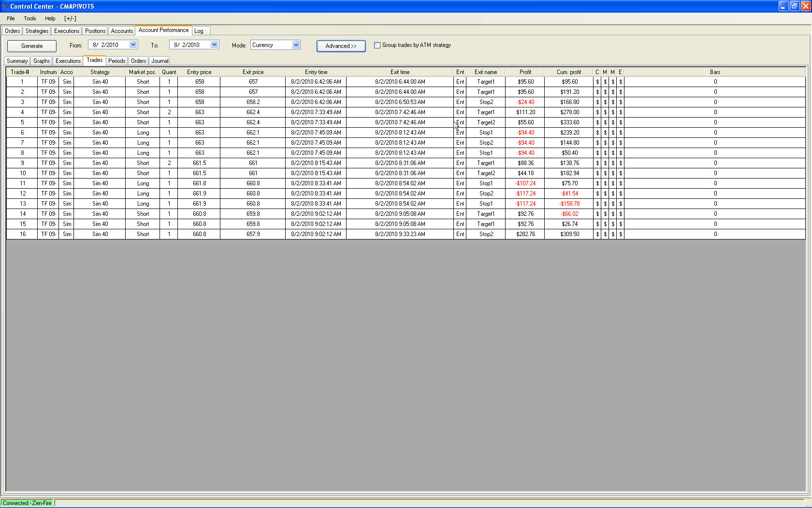This screenshot has height=508, width=812.
Task: Switch to the top Executions tab
Action: pos(67,31)
